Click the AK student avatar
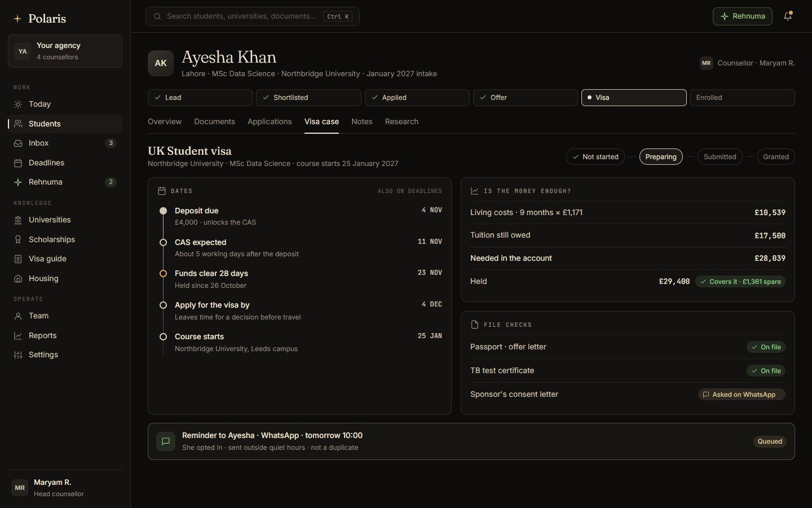 click(161, 63)
